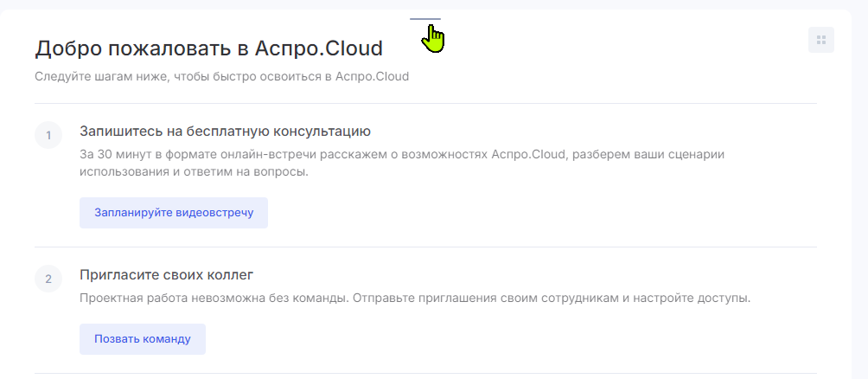Click the Позвать команду button
868x379 pixels.
tap(143, 339)
